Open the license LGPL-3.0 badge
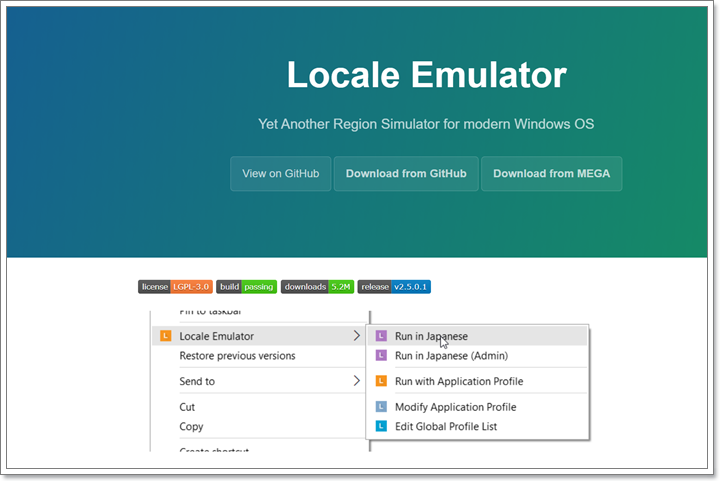 pyautogui.click(x=175, y=287)
